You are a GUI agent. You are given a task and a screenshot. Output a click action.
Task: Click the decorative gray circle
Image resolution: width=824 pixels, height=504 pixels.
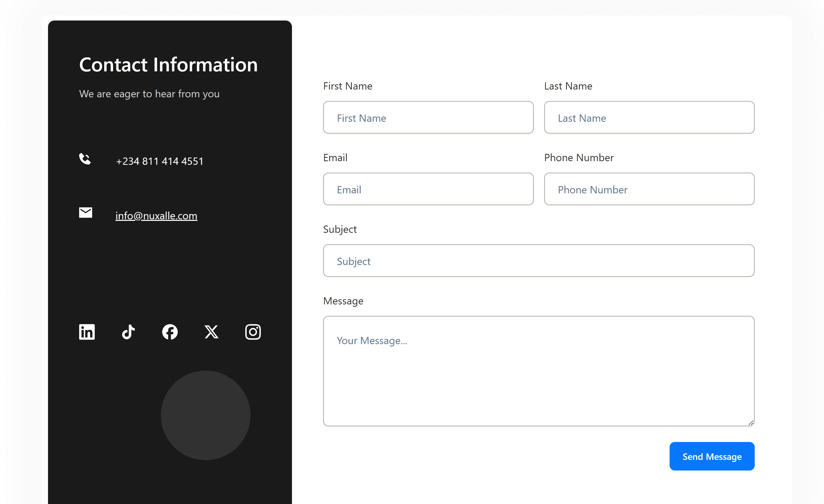tap(205, 415)
